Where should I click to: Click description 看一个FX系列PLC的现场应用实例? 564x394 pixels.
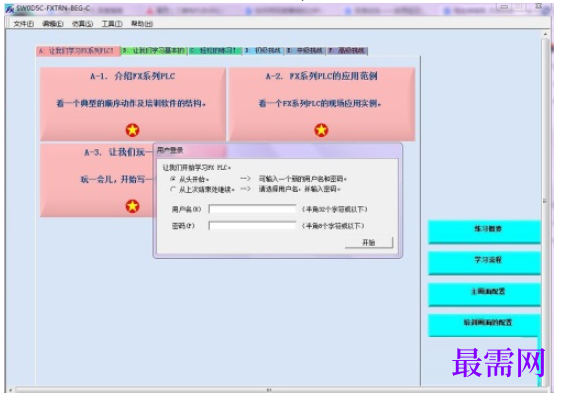coord(320,103)
